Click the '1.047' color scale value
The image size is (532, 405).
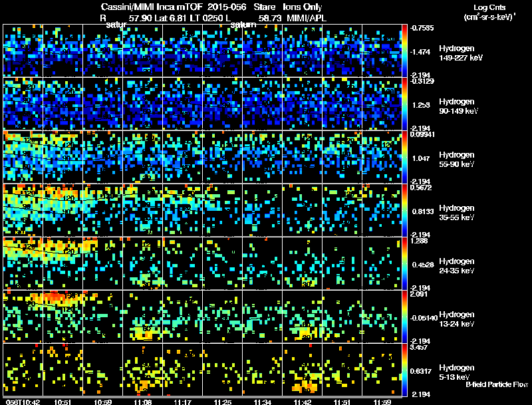[x=421, y=158]
